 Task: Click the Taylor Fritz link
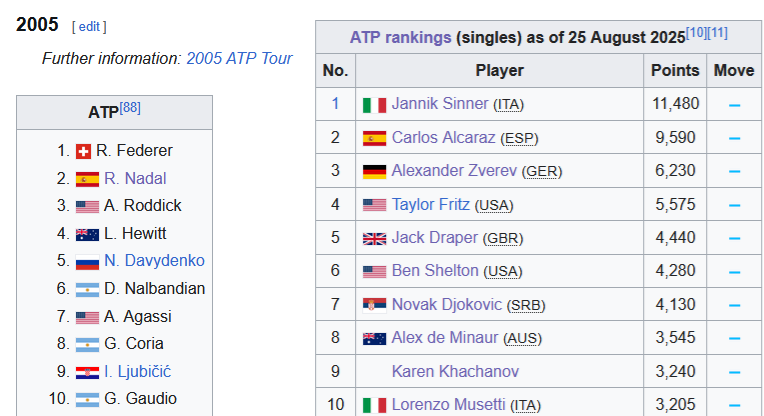pyautogui.click(x=431, y=204)
